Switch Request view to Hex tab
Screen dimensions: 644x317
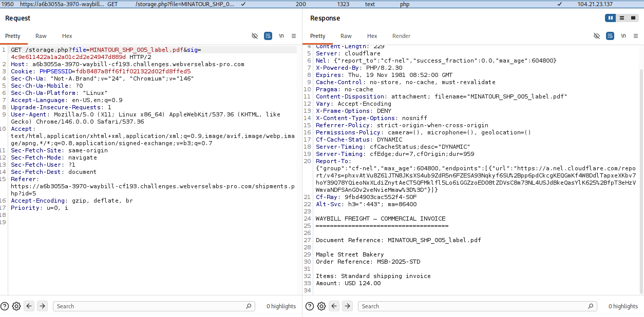click(67, 36)
